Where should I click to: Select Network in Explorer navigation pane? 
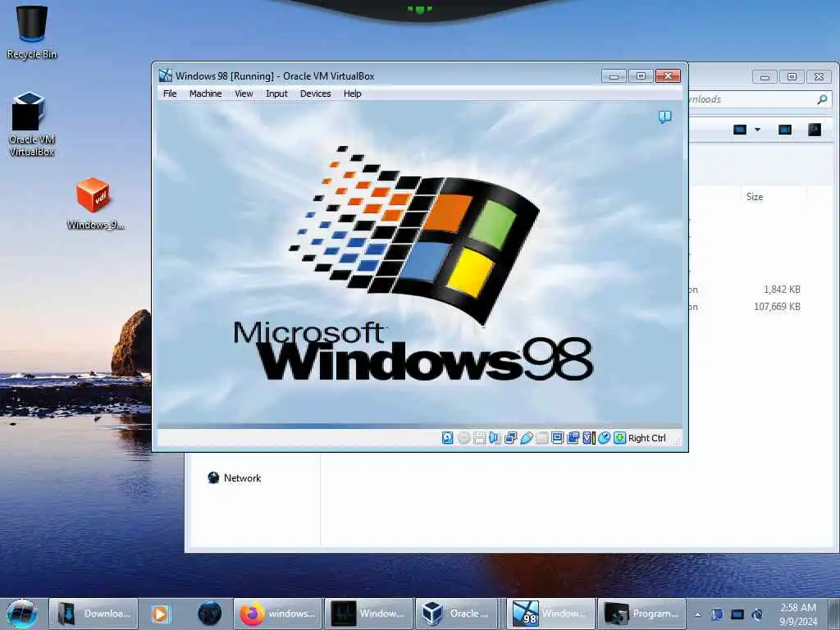235,478
